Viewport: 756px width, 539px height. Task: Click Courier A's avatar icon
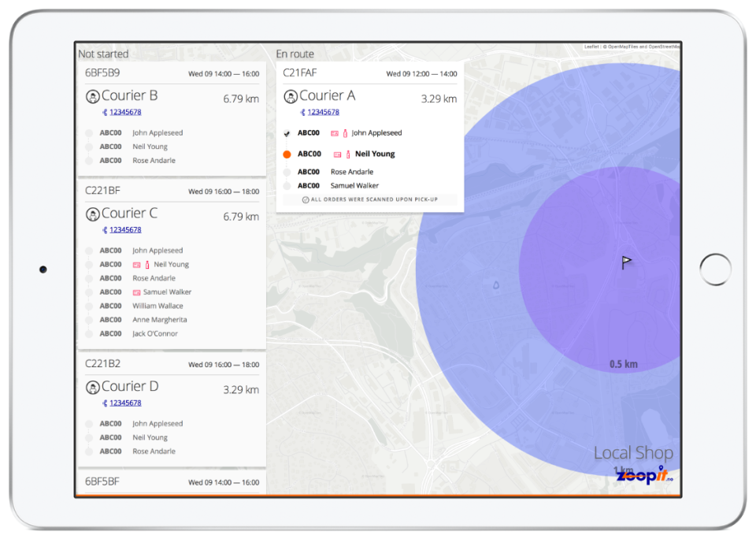click(x=291, y=97)
